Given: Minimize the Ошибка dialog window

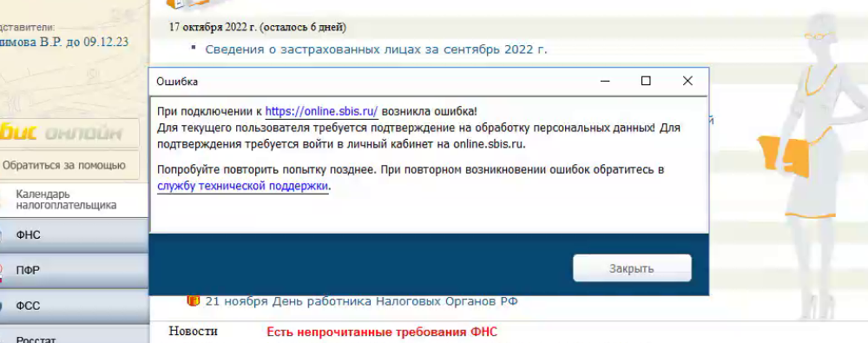Looking at the screenshot, I should [605, 81].
